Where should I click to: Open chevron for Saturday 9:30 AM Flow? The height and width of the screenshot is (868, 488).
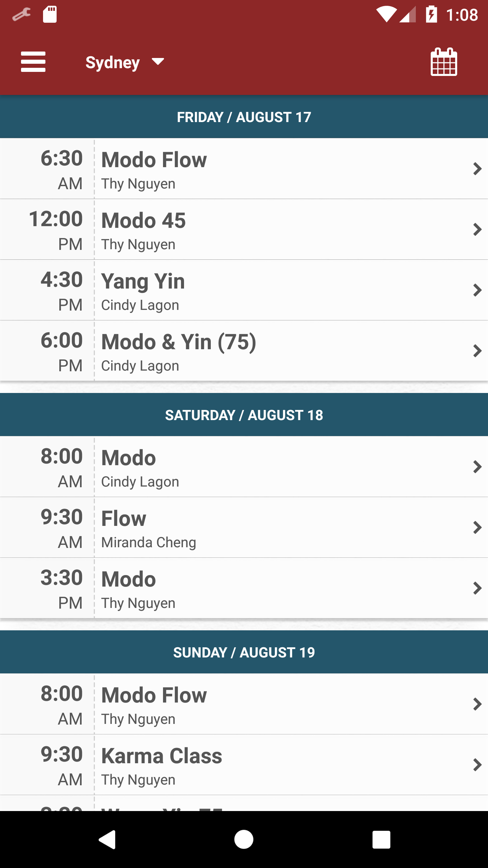[x=477, y=527]
